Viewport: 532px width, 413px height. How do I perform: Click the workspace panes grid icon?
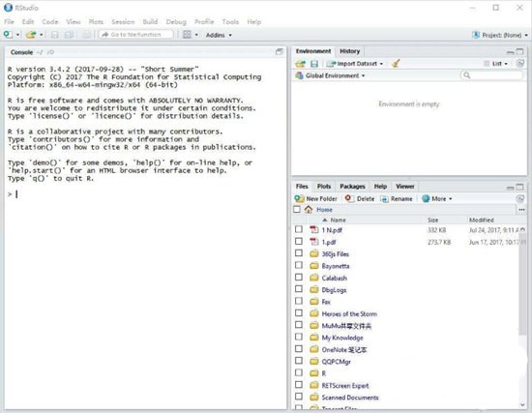(x=187, y=35)
